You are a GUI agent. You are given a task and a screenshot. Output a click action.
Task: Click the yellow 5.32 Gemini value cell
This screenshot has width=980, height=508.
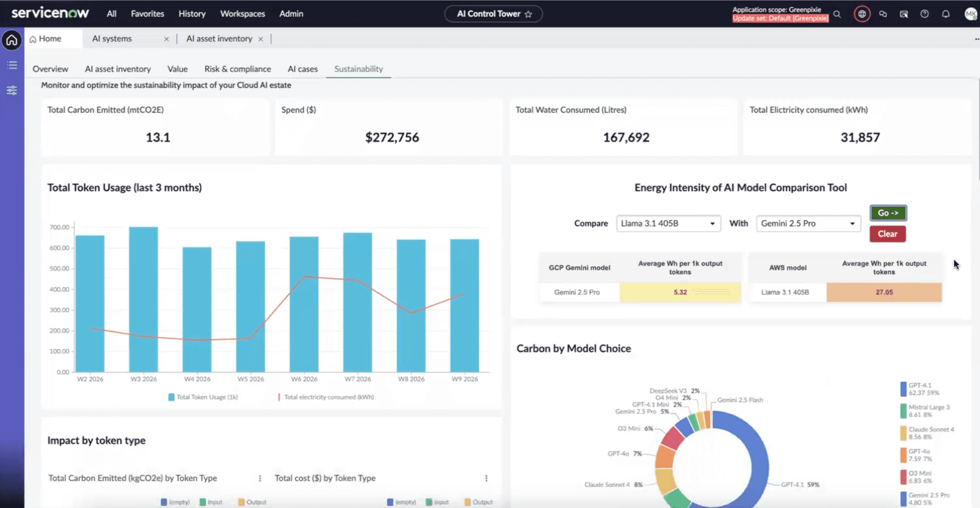(x=680, y=292)
